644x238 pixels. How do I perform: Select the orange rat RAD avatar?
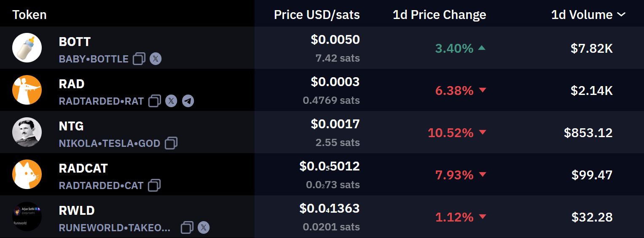(x=27, y=90)
